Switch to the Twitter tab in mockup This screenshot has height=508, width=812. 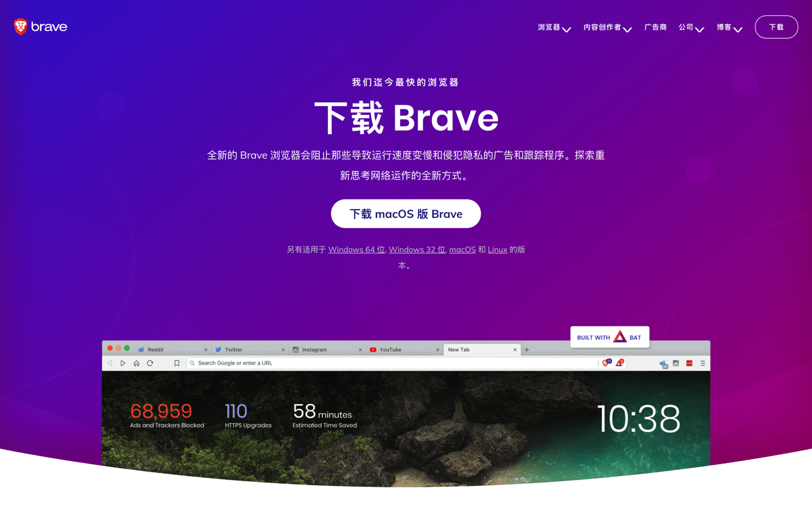[x=250, y=349]
